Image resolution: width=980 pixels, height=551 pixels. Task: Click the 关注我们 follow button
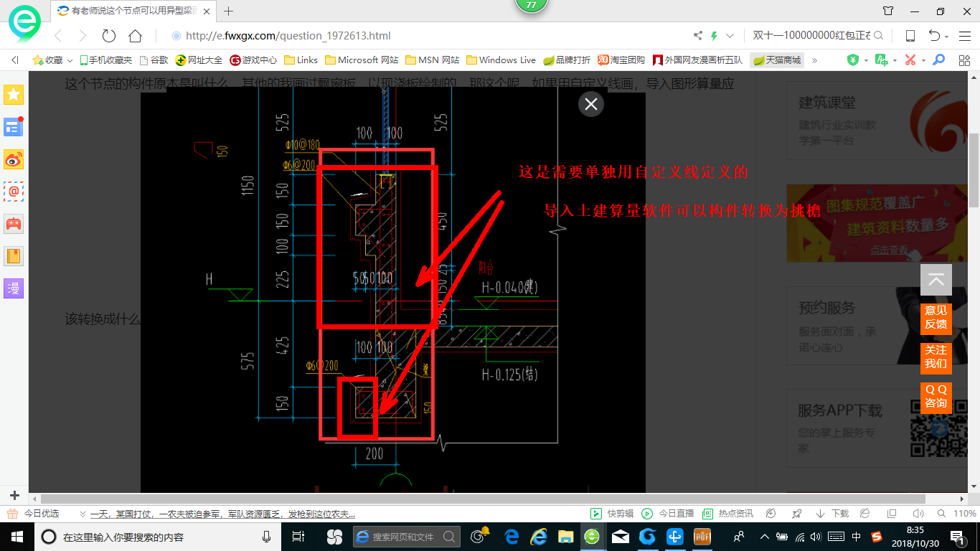pyautogui.click(x=936, y=357)
